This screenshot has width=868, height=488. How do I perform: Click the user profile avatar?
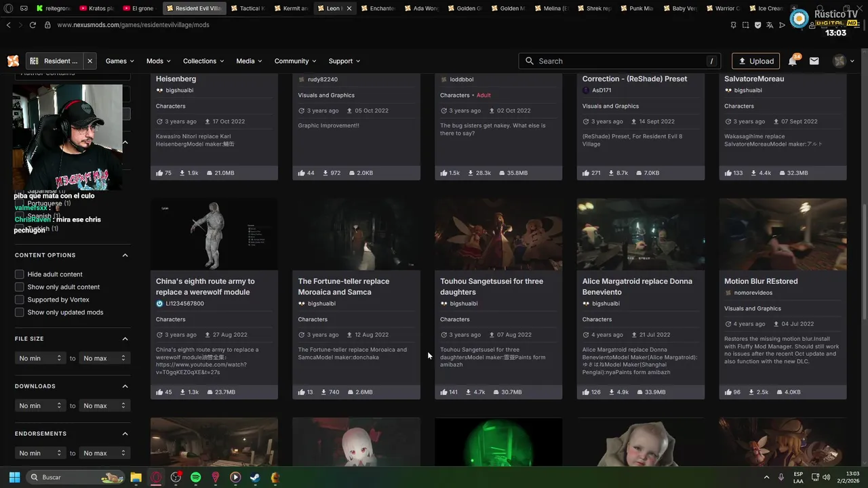click(840, 61)
